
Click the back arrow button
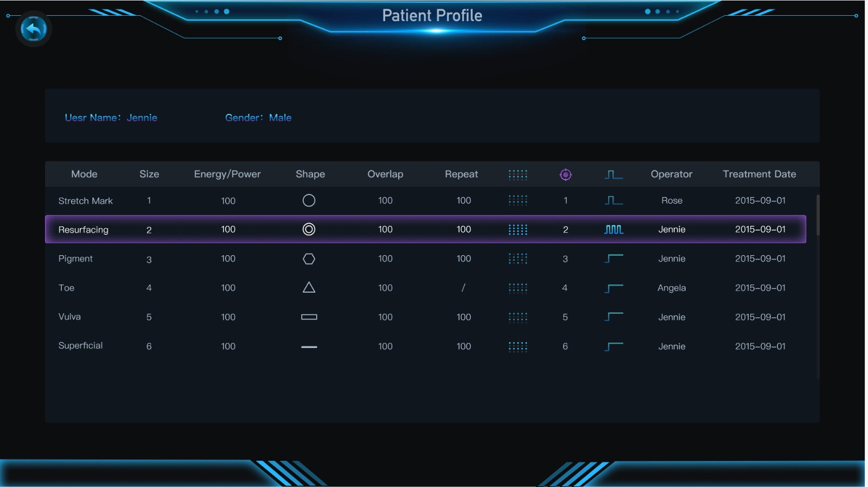[34, 29]
